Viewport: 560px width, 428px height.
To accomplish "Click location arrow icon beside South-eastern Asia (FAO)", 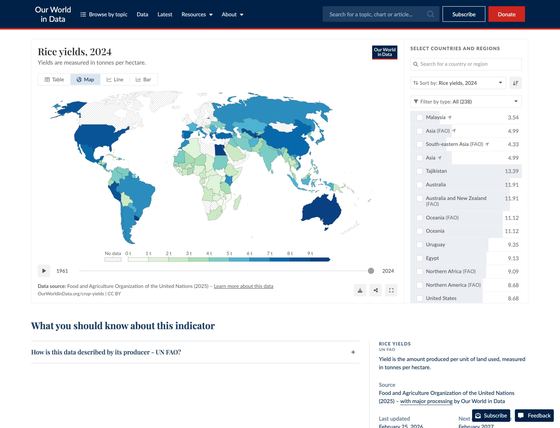I will (487, 144).
